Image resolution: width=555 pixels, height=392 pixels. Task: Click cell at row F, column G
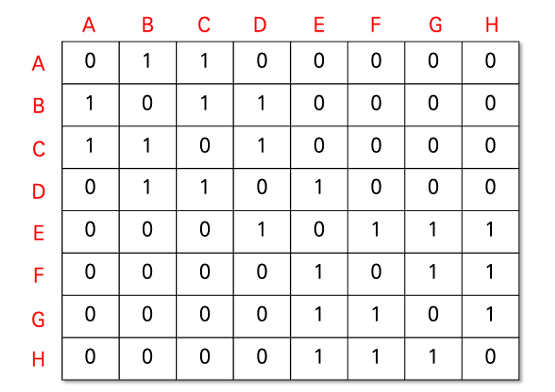pyautogui.click(x=433, y=274)
